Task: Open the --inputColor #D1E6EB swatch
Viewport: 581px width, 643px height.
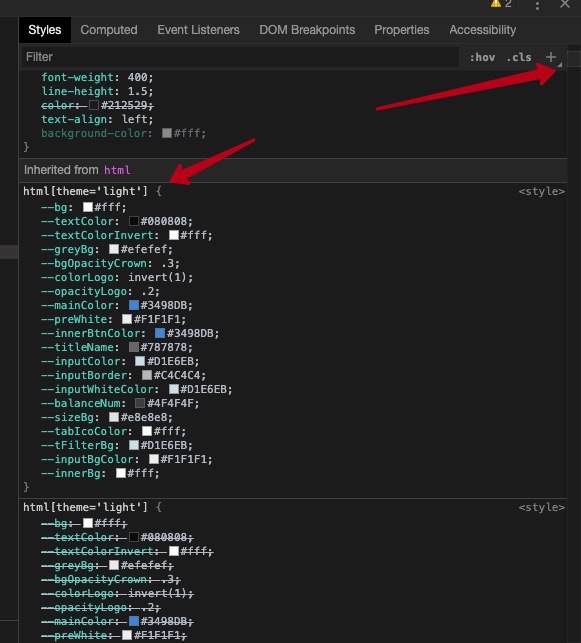Action: tap(140, 361)
